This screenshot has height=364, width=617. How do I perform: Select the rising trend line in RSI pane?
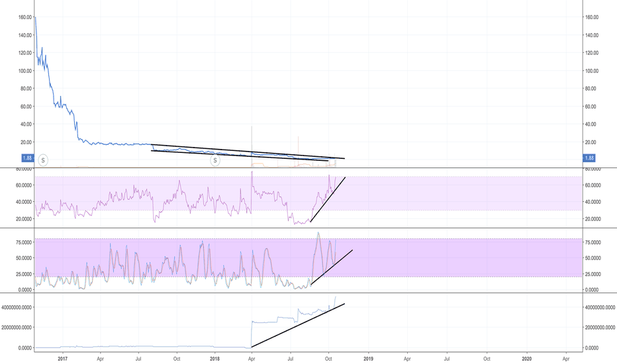328,199
